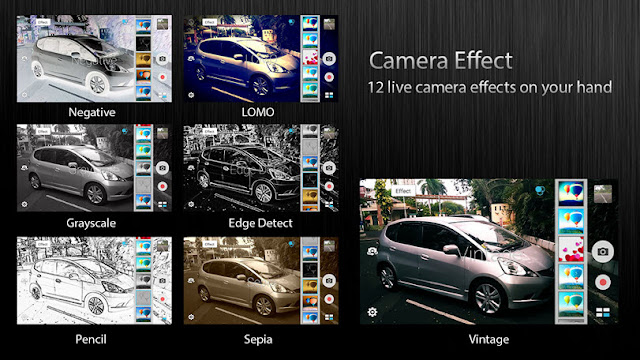Tap the shutter button in LOMO preview
640x360 pixels.
click(x=329, y=59)
